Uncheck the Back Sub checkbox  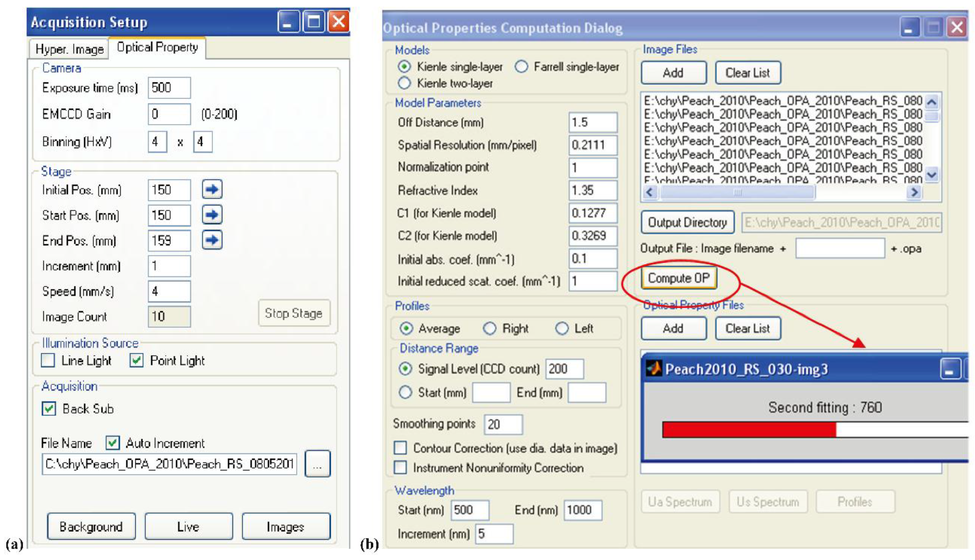(x=49, y=408)
